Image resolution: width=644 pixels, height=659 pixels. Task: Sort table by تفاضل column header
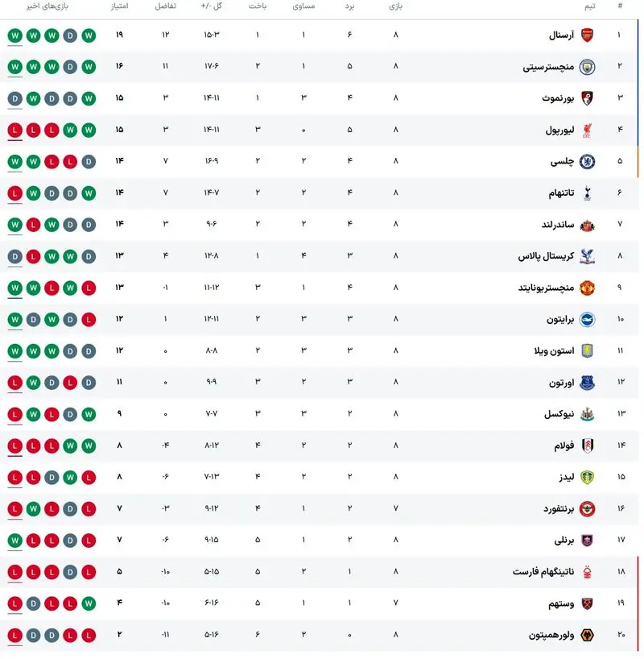click(x=166, y=6)
